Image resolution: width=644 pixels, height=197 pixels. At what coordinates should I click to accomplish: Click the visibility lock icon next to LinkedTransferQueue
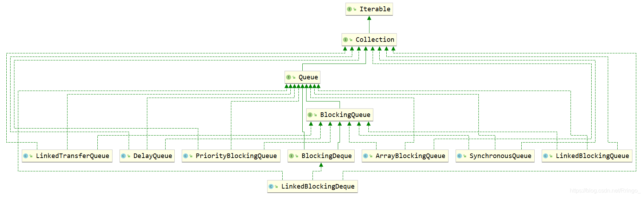[x=31, y=156]
